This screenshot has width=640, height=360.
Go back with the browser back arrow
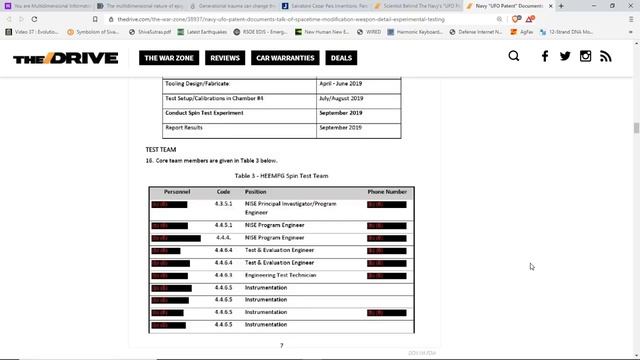pos(9,19)
